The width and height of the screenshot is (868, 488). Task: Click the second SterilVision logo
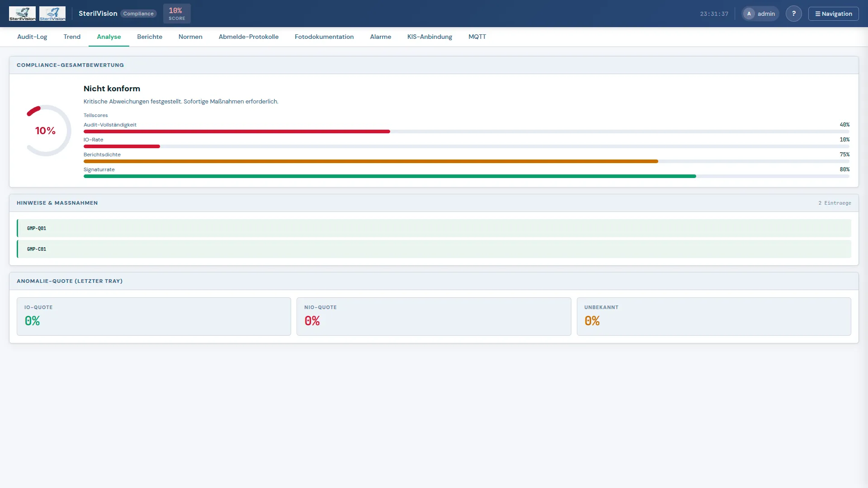[x=52, y=14]
